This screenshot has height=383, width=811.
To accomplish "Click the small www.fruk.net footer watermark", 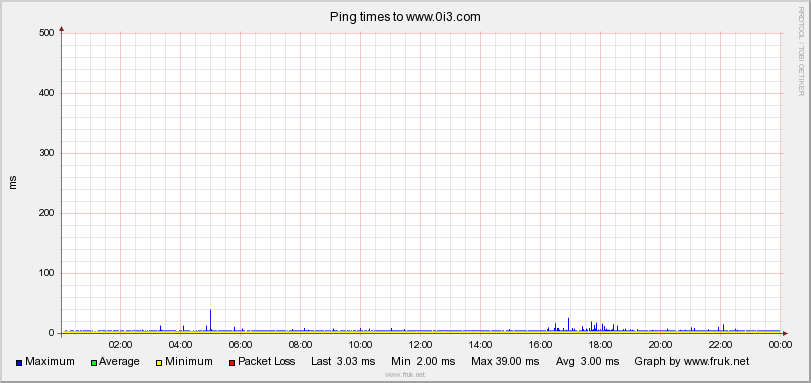I will pos(405,375).
